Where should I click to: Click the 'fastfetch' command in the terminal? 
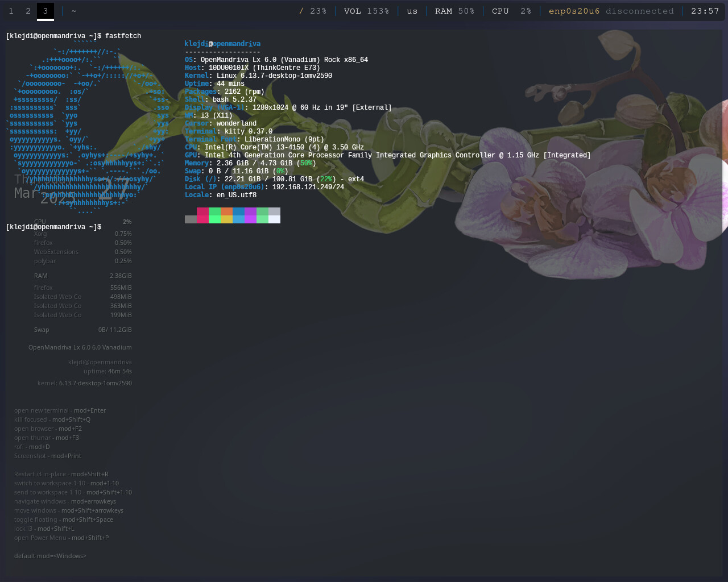(x=123, y=36)
